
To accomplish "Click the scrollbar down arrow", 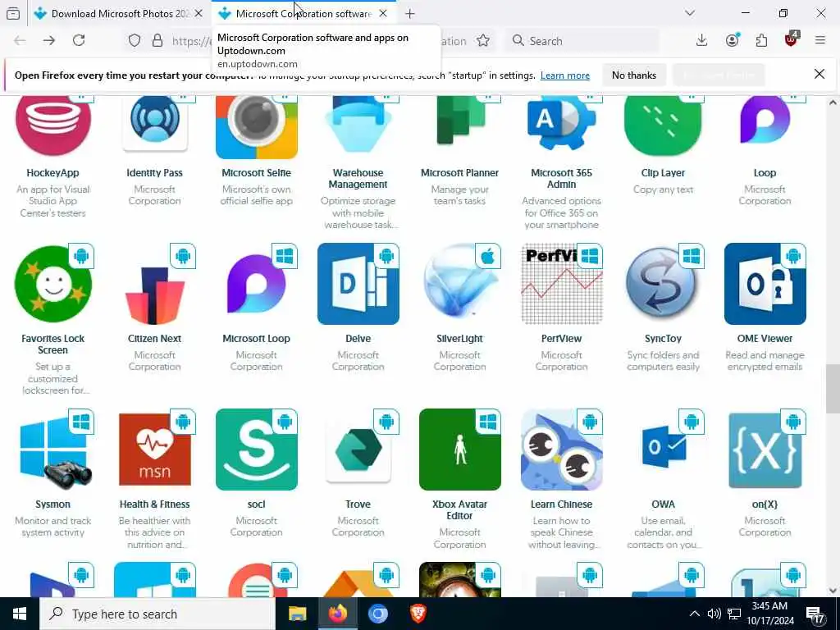I will pyautogui.click(x=833, y=591).
